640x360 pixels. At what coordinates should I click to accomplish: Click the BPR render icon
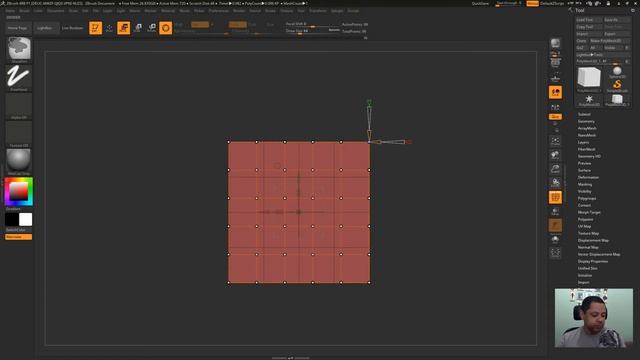point(555,43)
